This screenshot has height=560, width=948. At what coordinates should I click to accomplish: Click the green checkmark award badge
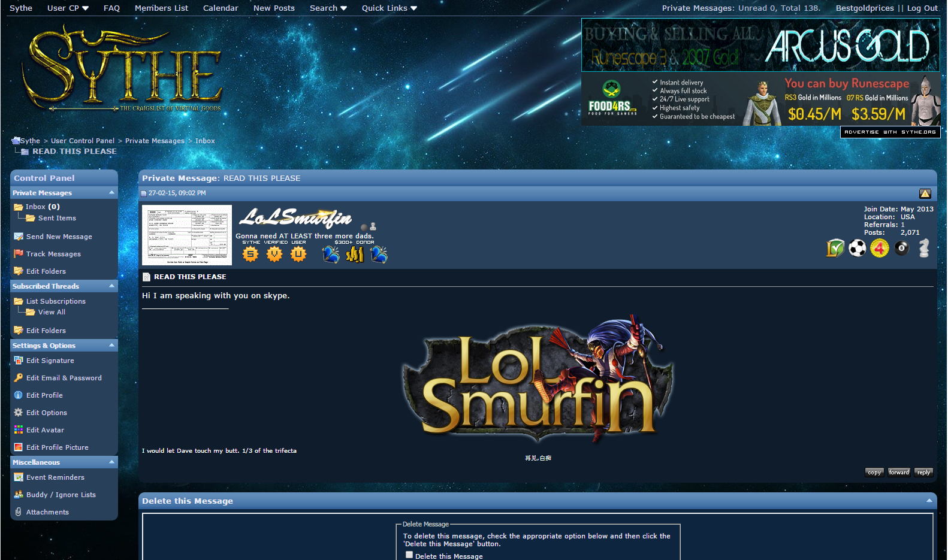(x=835, y=248)
